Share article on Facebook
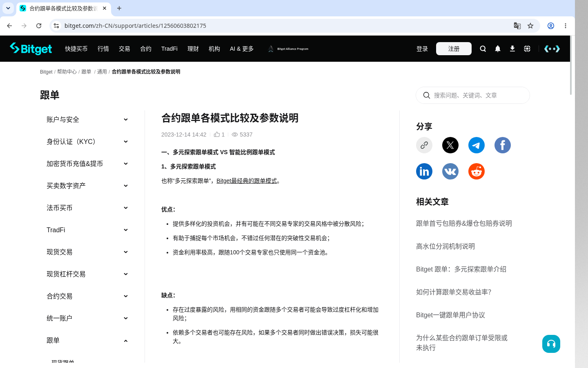This screenshot has width=588, height=368. click(503, 145)
